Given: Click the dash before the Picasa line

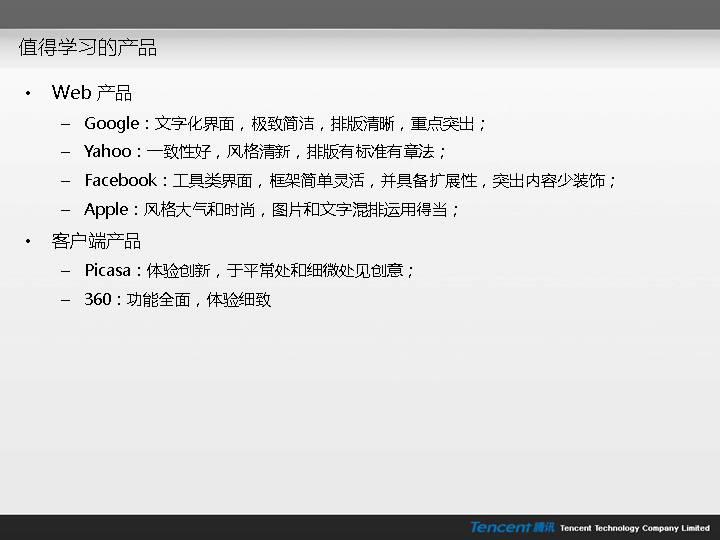Looking at the screenshot, I should pyautogui.click(x=65, y=271).
